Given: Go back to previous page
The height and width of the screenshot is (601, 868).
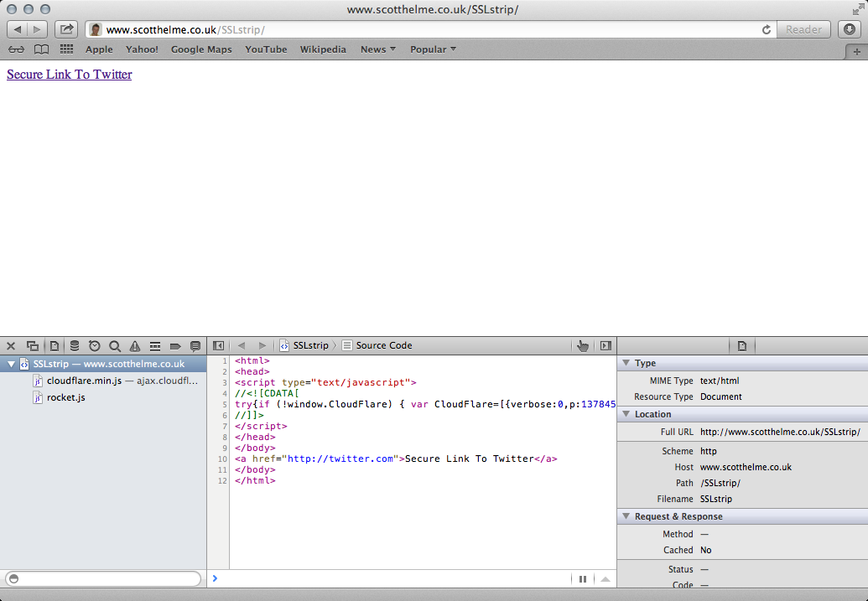Looking at the screenshot, I should point(17,30).
